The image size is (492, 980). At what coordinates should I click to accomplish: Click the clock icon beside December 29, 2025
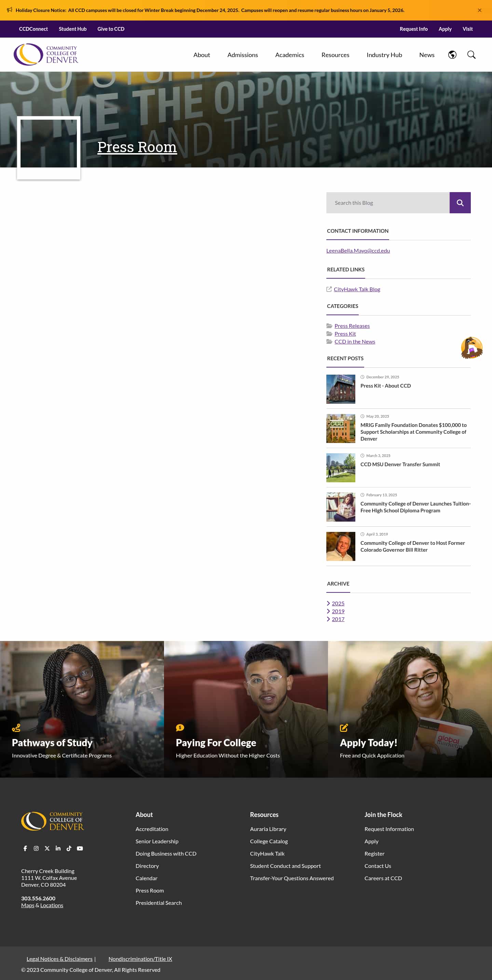(363, 377)
